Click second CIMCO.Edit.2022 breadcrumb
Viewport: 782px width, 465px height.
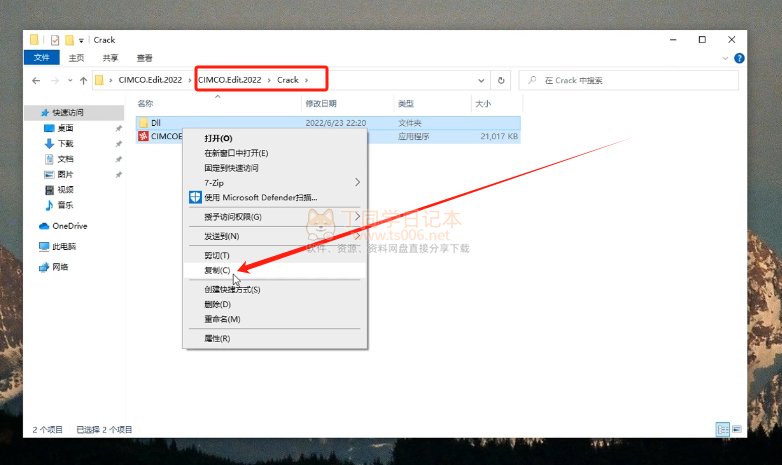point(229,80)
